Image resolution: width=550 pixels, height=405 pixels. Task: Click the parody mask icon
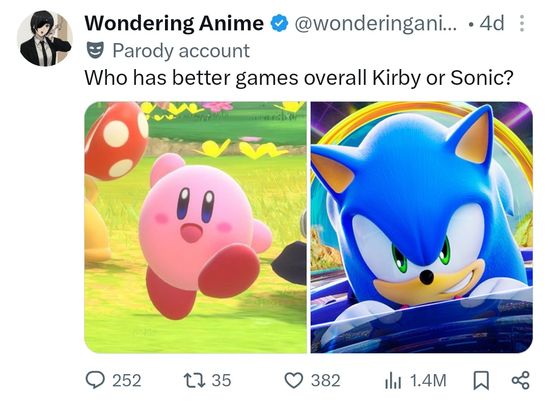[95, 50]
